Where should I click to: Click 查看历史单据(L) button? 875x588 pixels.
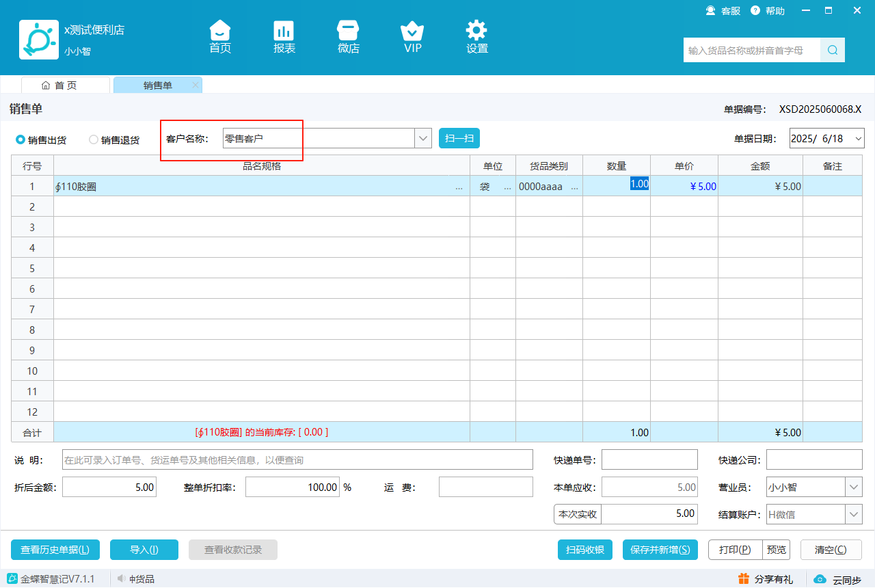click(x=55, y=550)
